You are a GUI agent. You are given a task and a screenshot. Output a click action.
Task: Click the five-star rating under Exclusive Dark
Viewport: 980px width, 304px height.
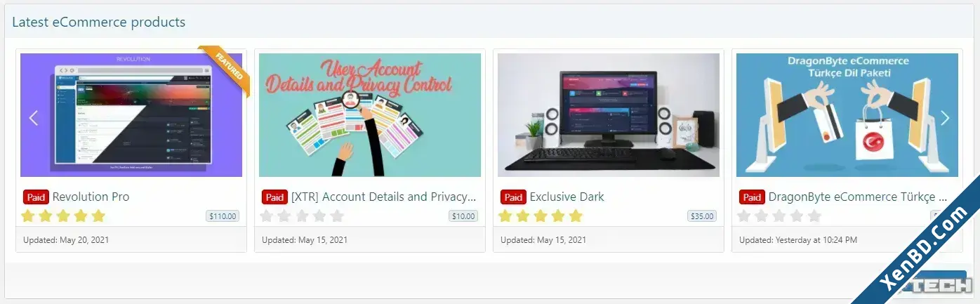[541, 216]
